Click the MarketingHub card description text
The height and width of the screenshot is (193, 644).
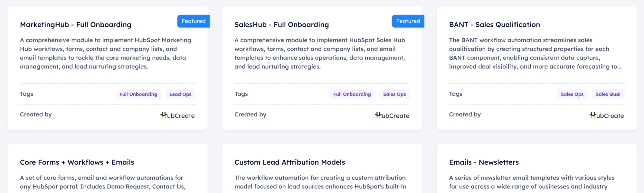click(x=106, y=53)
